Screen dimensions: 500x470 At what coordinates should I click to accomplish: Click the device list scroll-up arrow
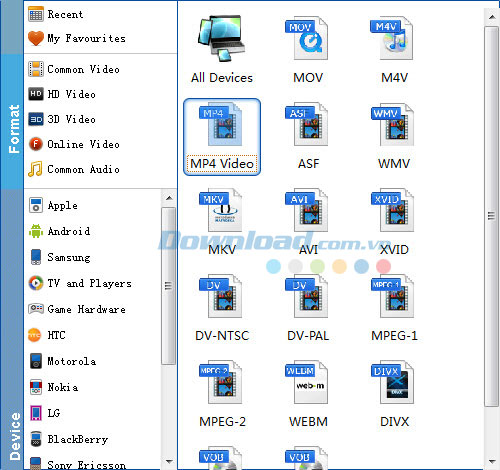coord(169,198)
